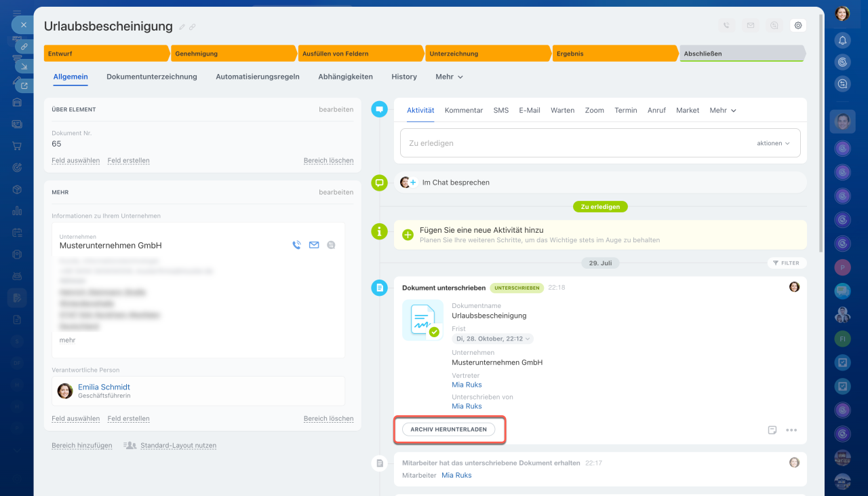Image resolution: width=868 pixels, height=496 pixels.
Task: Click envelope icon beside Musterunternehmen GmbH
Action: 314,245
